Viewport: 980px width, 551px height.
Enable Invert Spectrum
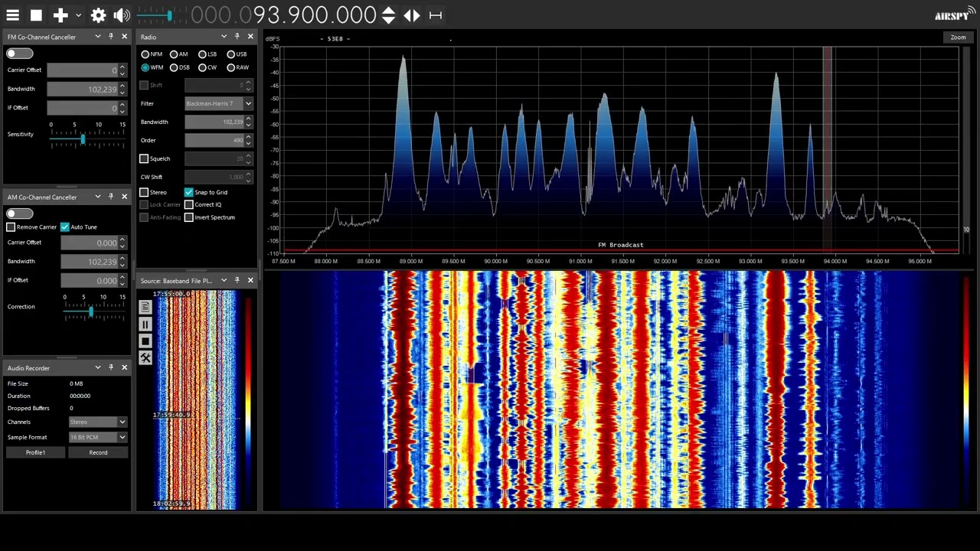(188, 217)
